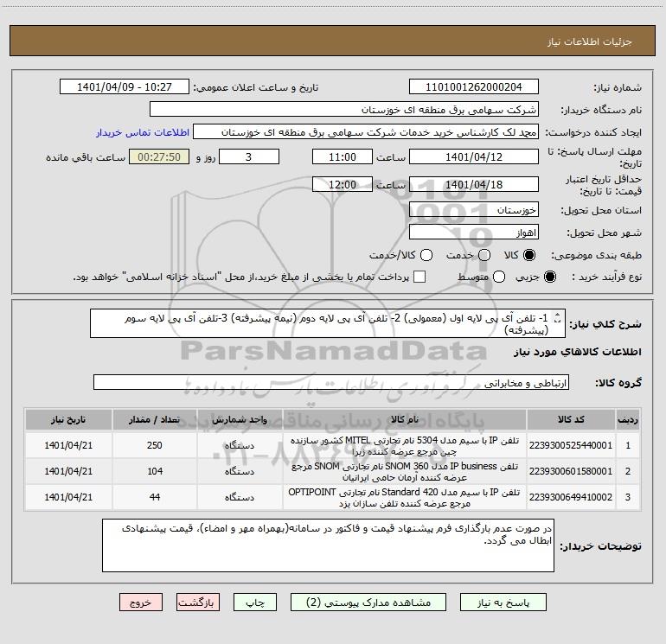Click the deadline time field 11:00

[x=343, y=156]
